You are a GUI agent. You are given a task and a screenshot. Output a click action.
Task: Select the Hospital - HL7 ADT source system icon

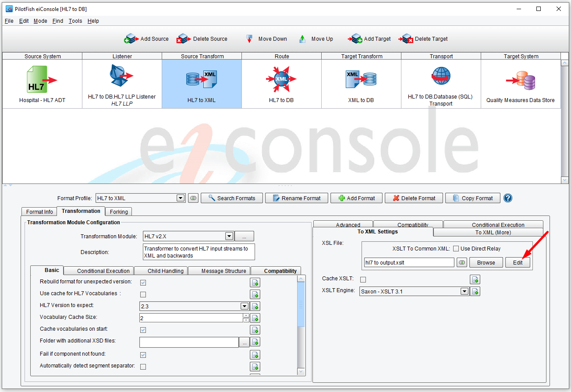(x=42, y=80)
